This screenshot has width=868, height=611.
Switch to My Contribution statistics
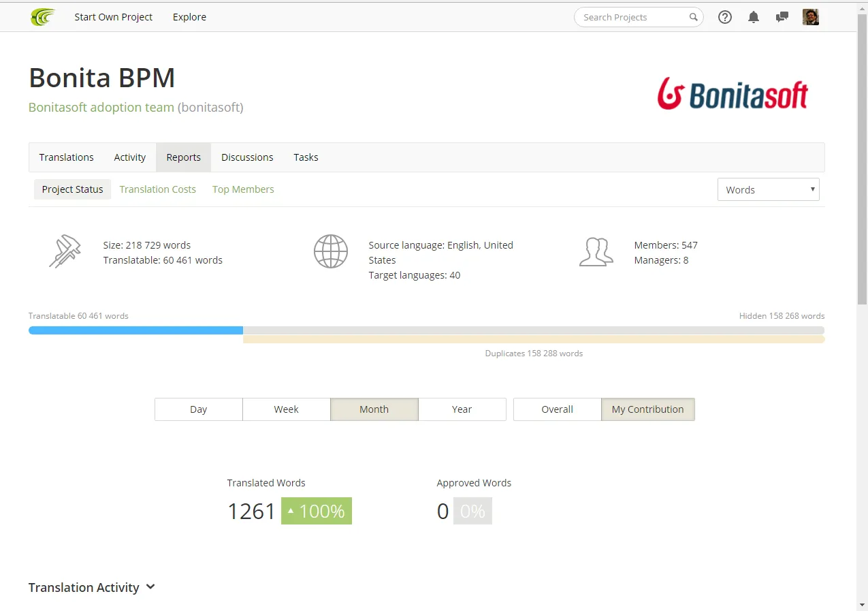[648, 409]
